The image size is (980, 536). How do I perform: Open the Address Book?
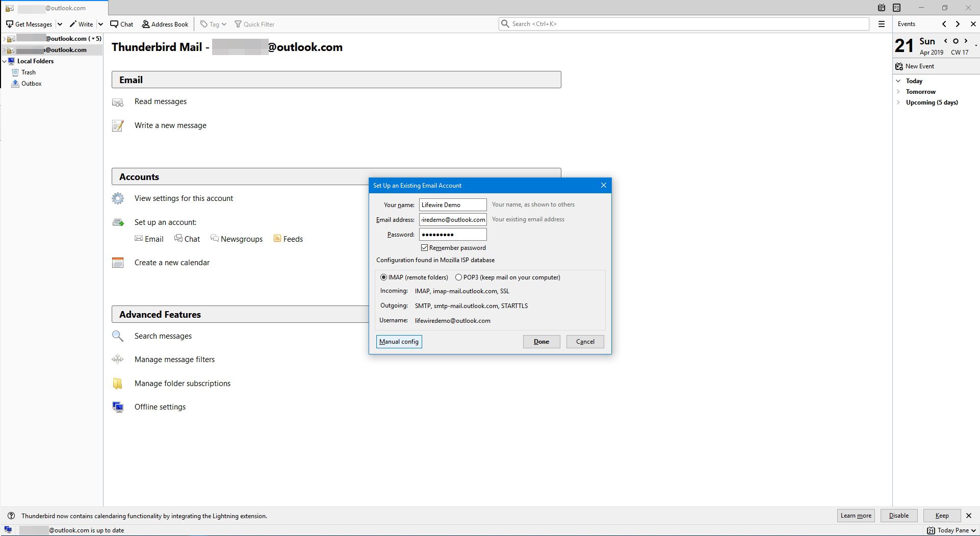165,24
